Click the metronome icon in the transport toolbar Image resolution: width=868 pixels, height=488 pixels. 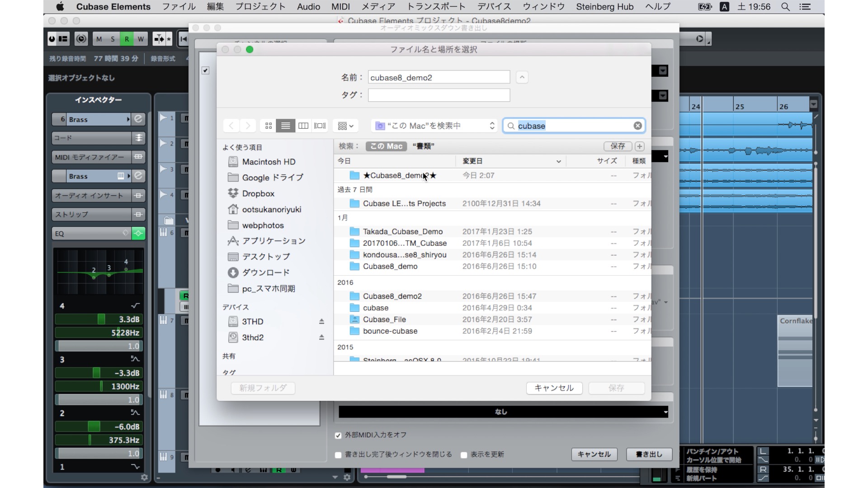pyautogui.click(x=81, y=39)
